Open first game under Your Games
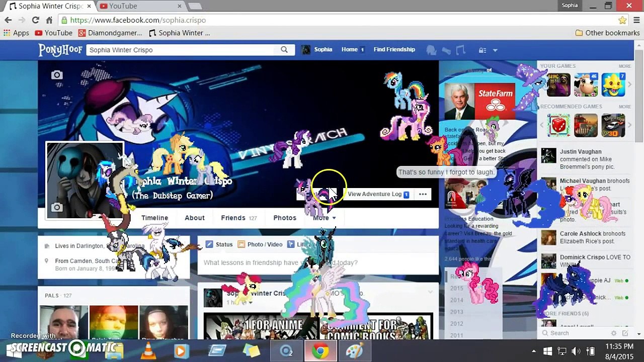The height and width of the screenshot is (362, 644). (x=558, y=85)
